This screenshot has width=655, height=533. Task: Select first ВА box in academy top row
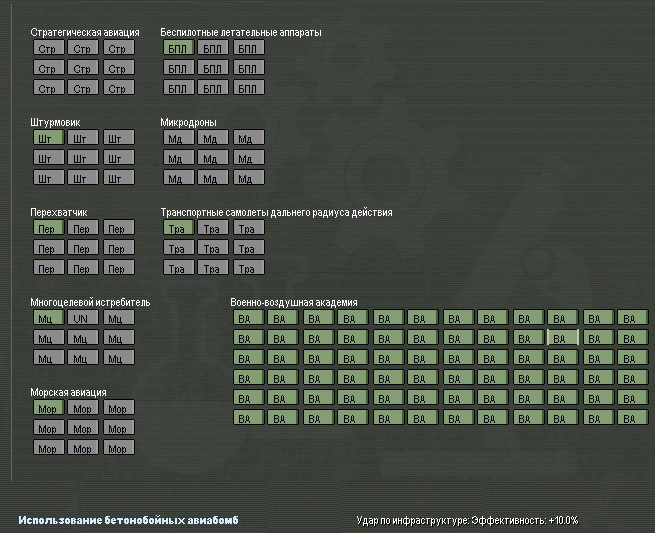pos(249,317)
